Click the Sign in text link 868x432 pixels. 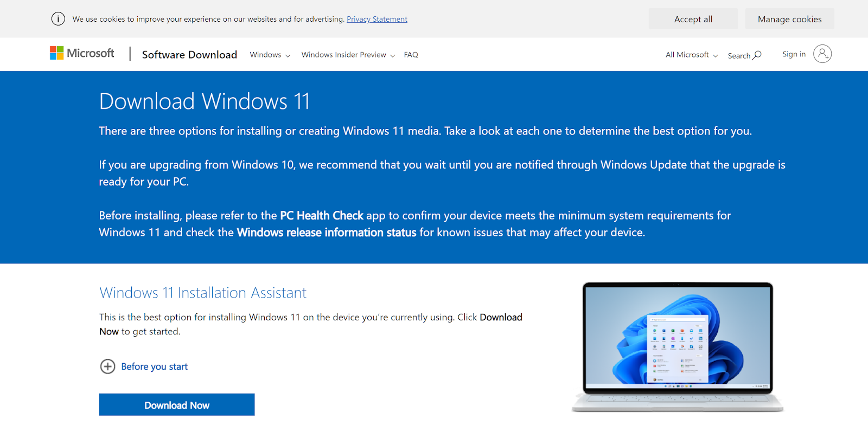pos(794,54)
